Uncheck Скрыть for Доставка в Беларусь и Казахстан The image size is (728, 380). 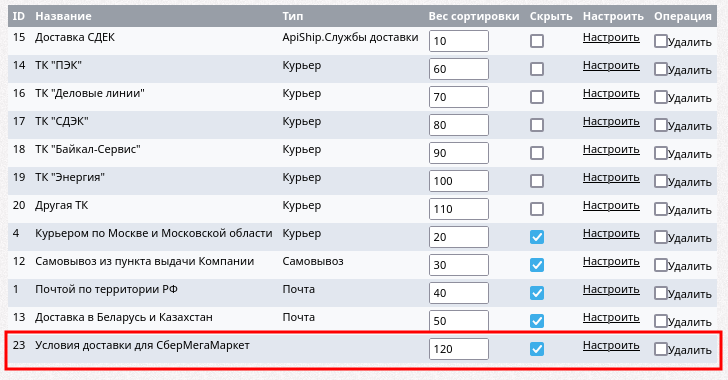(537, 321)
